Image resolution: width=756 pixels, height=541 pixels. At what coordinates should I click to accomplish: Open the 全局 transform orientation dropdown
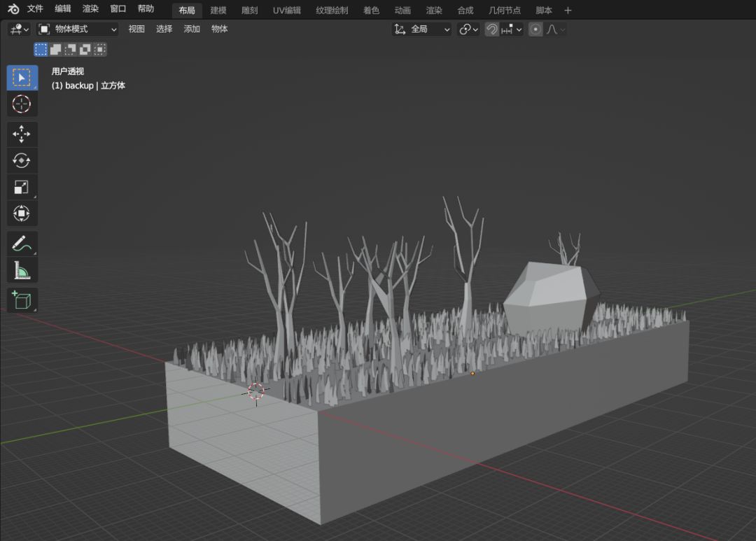[x=422, y=29]
